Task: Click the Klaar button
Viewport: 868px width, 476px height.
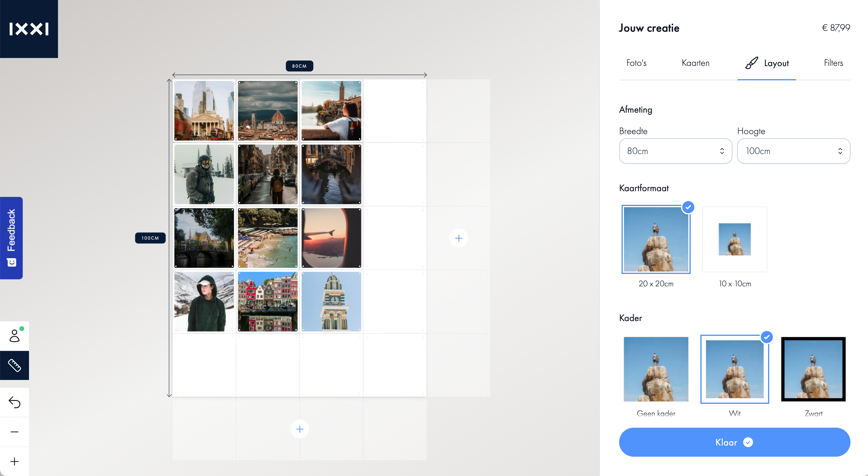Action: click(x=735, y=442)
